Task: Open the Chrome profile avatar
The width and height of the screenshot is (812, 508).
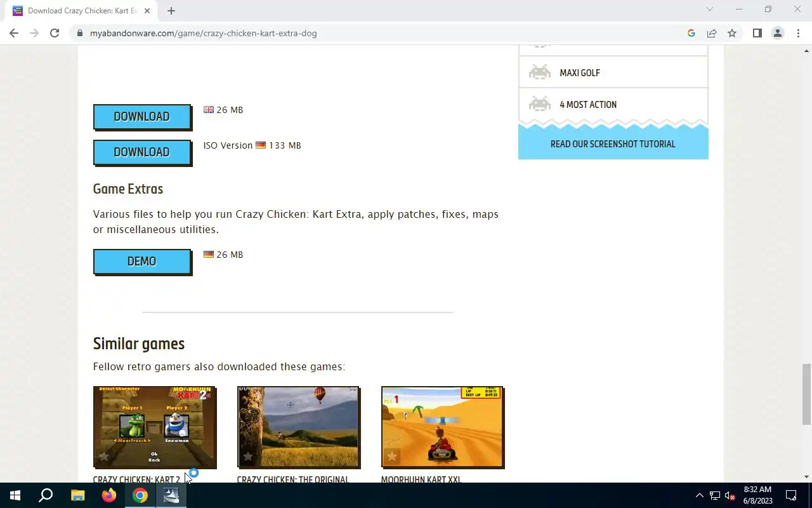Action: pos(777,33)
